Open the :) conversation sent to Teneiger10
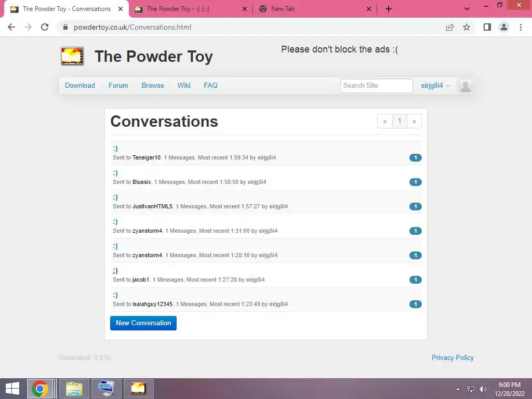This screenshot has height=399, width=532. click(115, 149)
